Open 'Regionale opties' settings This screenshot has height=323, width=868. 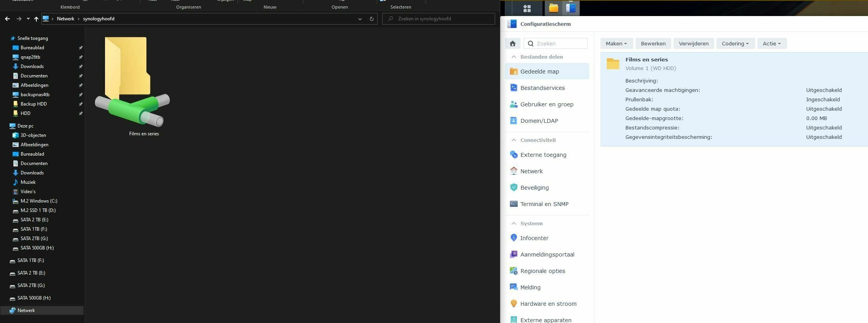pos(547,271)
